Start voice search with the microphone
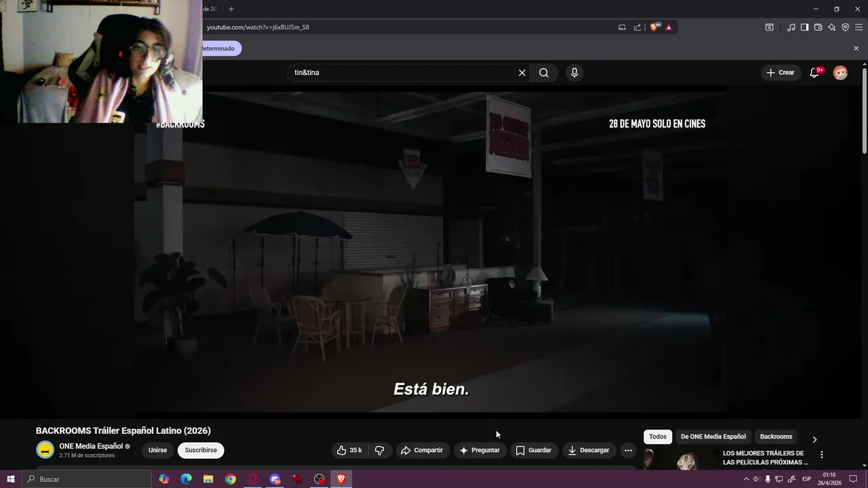Image resolution: width=868 pixels, height=488 pixels. pos(574,73)
